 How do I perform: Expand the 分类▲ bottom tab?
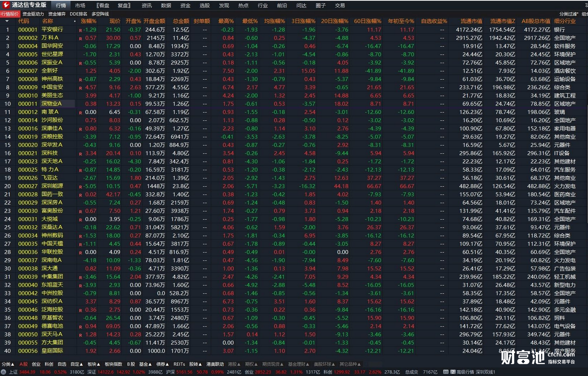click(x=8, y=364)
